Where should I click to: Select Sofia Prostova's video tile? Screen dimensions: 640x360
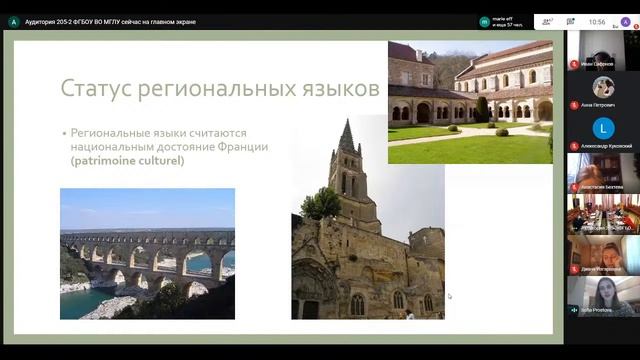tap(603, 296)
